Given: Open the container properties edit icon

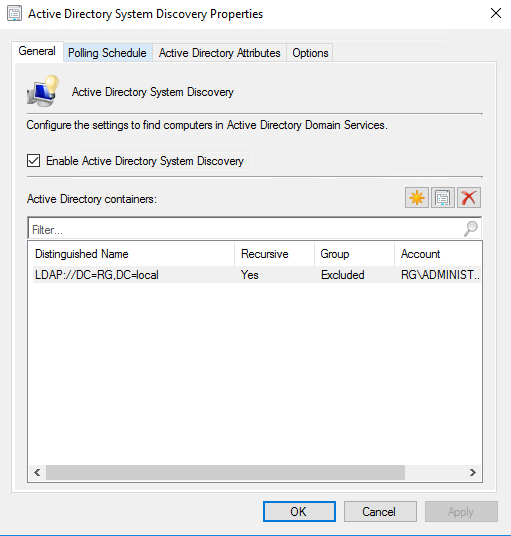Looking at the screenshot, I should tap(443, 198).
